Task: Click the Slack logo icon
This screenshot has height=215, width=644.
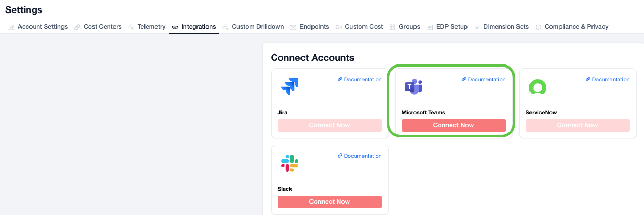Action: pos(289,163)
